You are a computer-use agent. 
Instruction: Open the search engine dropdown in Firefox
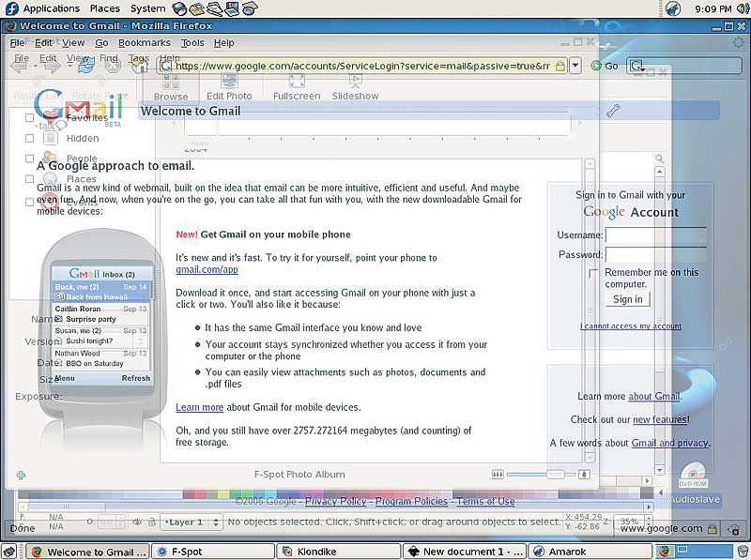point(637,66)
